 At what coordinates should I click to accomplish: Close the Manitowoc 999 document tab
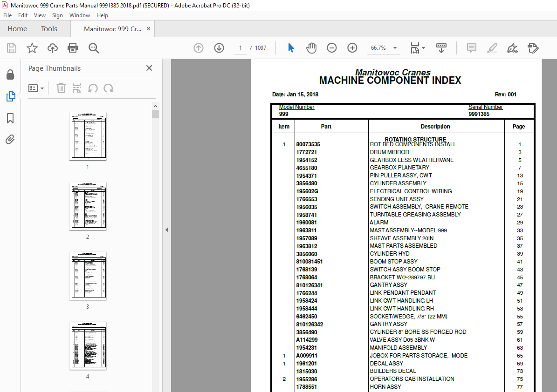coord(149,29)
